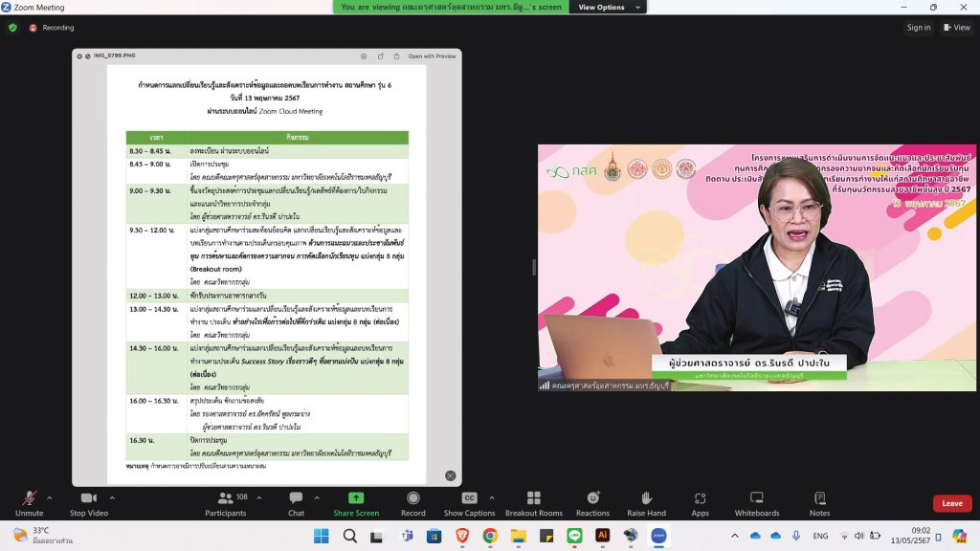This screenshot has width=980, height=551.
Task: Click the speaker video thumbnail
Action: click(757, 268)
